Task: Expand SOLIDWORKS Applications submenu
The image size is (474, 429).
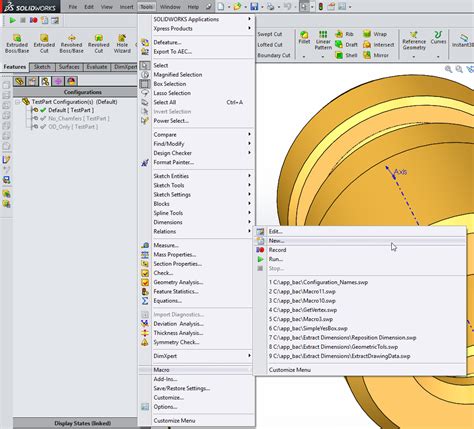Action: [x=196, y=19]
